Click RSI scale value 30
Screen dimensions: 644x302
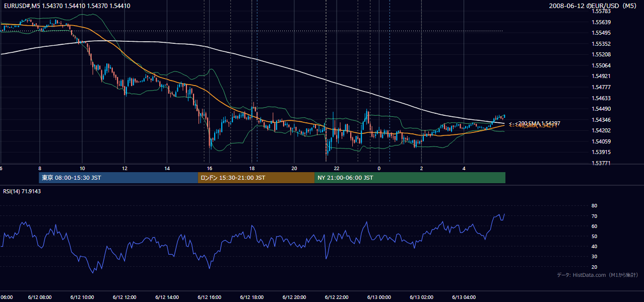[x=594, y=257]
